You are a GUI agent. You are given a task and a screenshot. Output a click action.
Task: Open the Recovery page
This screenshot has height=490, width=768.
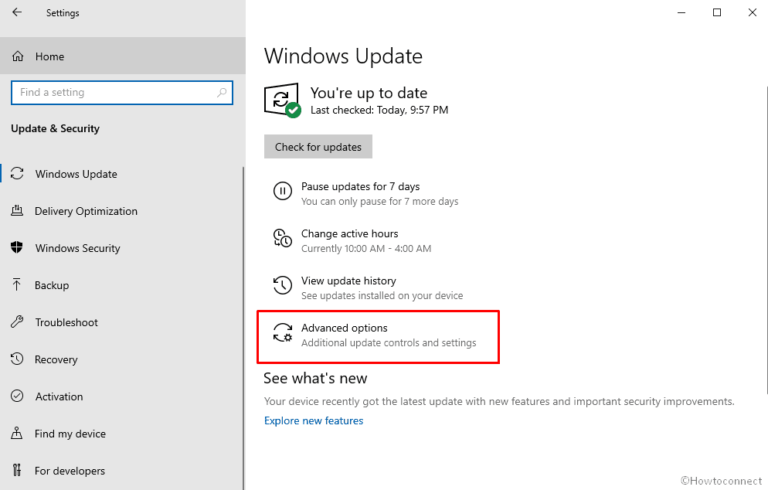pos(121,359)
